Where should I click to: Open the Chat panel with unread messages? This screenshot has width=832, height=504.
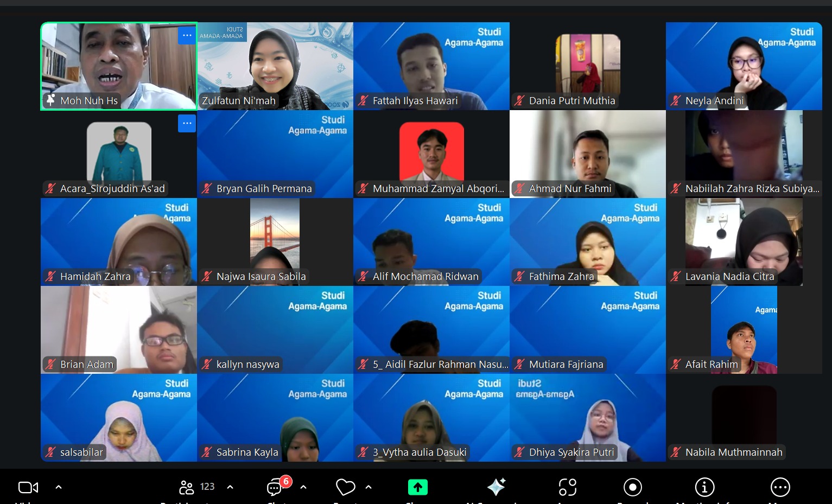[x=275, y=487]
